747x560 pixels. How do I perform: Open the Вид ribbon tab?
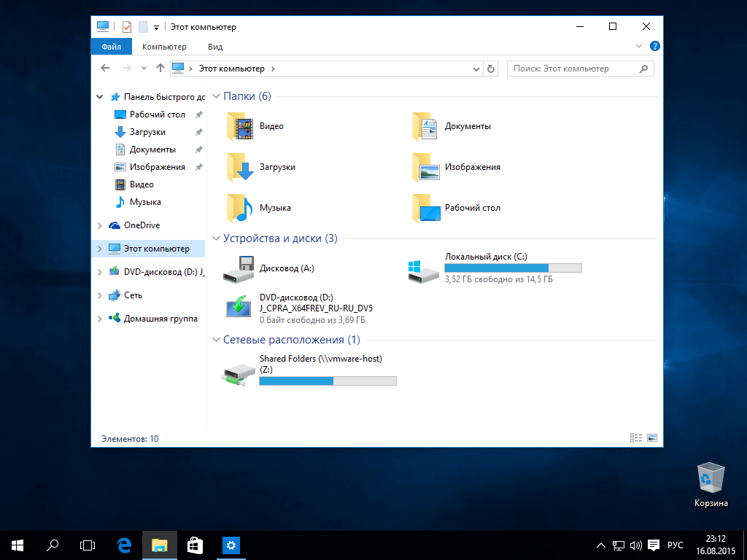[215, 47]
